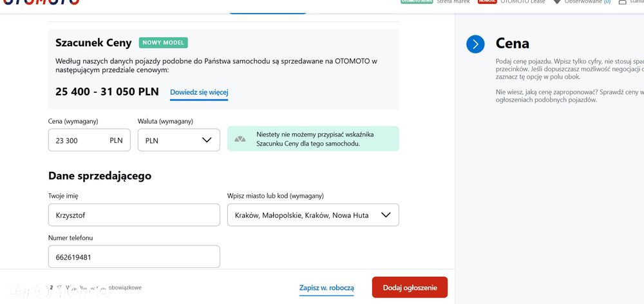Click the Dane sprzedającego section heading
The width and height of the screenshot is (644, 304).
[x=100, y=176]
